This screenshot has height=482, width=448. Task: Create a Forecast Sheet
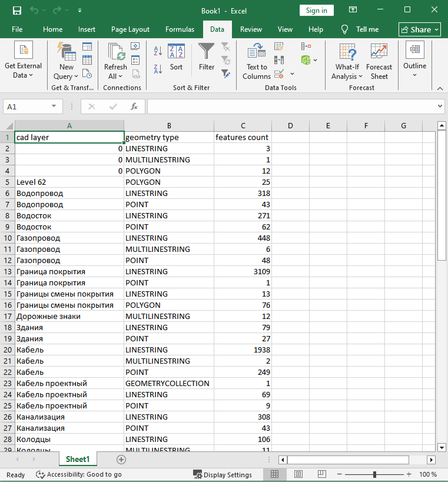(x=379, y=61)
